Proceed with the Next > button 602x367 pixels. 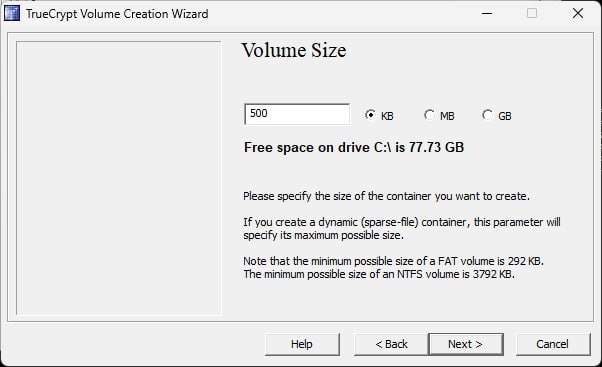pyautogui.click(x=465, y=344)
